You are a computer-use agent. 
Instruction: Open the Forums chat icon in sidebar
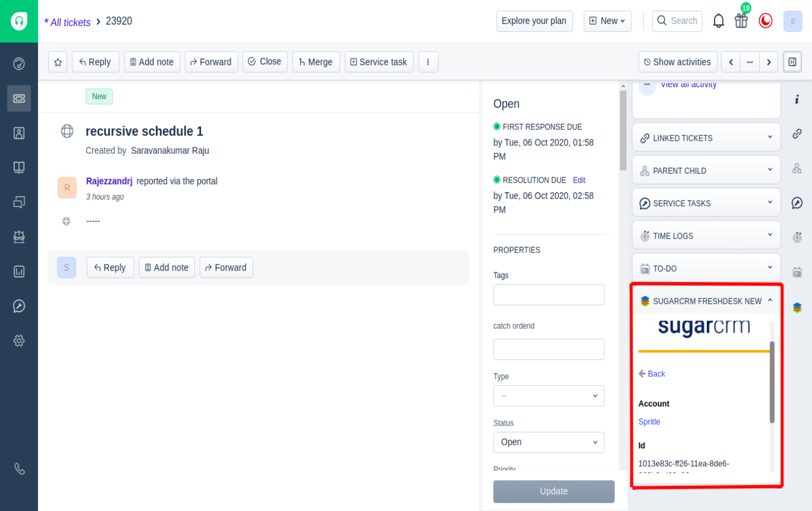(x=19, y=202)
